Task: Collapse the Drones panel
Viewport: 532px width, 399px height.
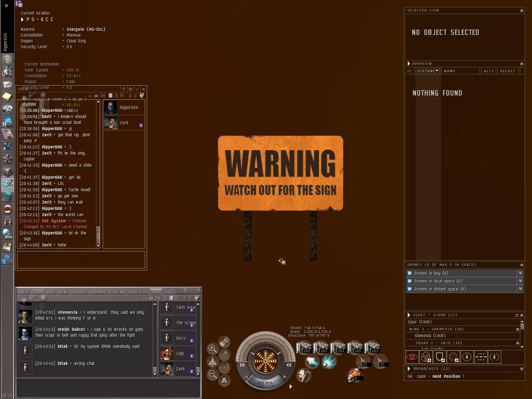Action: point(522,265)
